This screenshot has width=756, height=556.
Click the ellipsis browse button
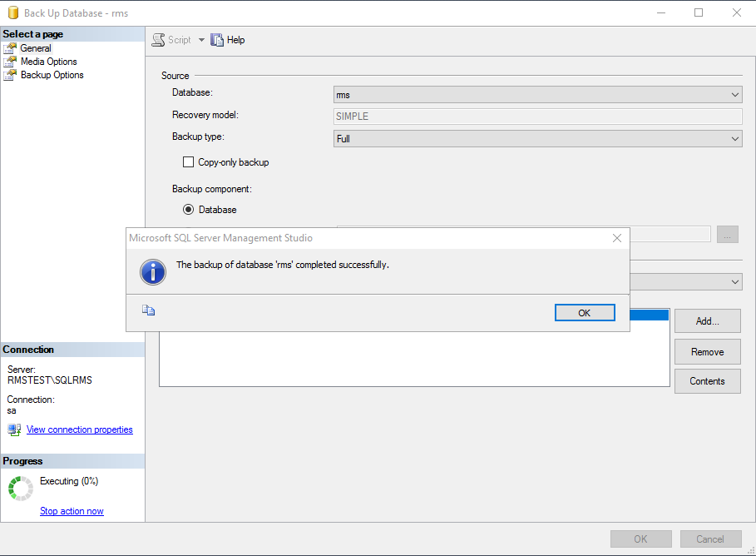728,235
